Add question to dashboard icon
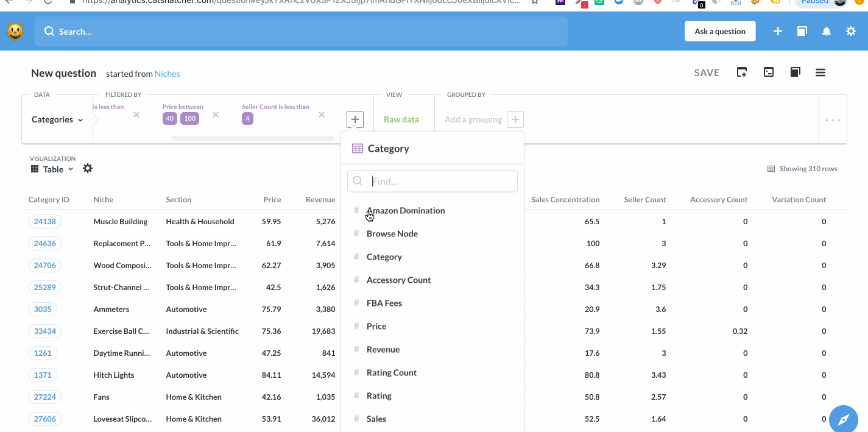Image resolution: width=868 pixels, height=432 pixels. [742, 73]
